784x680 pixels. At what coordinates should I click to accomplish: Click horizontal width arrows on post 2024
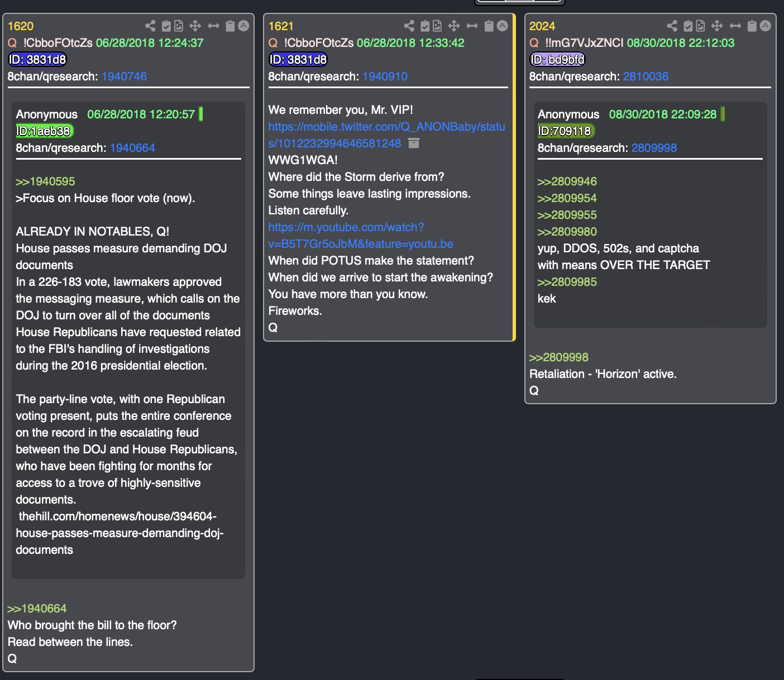735,26
